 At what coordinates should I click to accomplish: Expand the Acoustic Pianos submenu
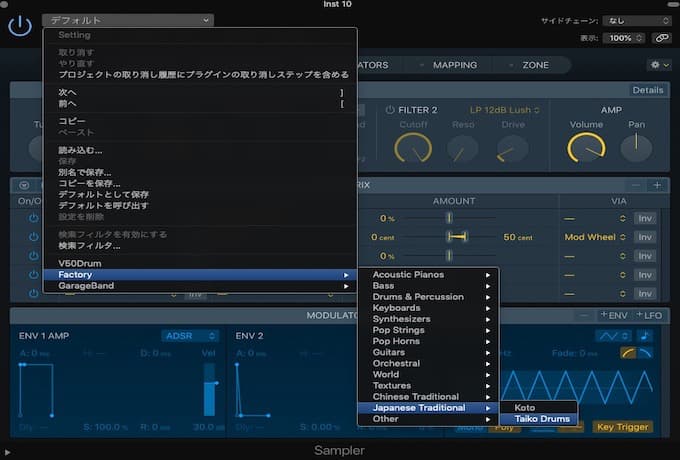[x=428, y=275]
